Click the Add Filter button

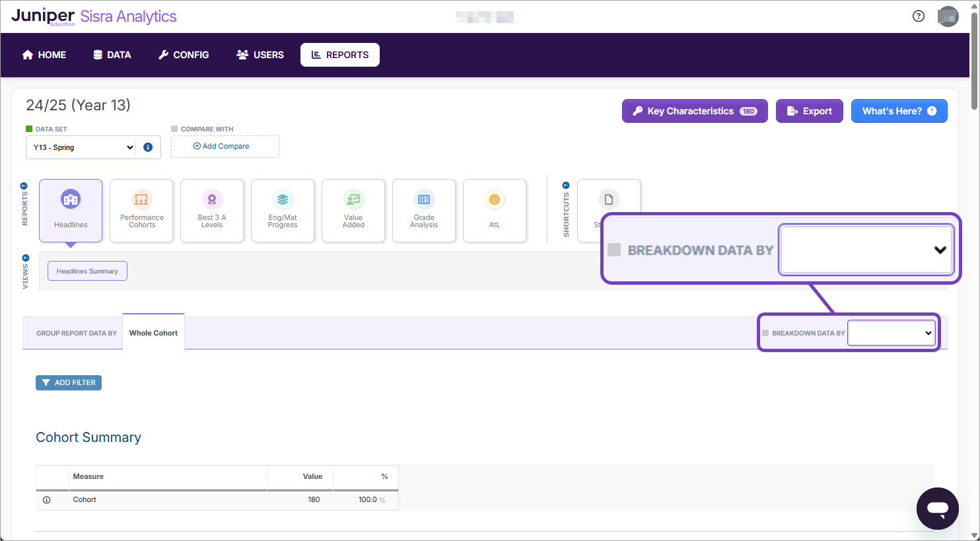click(69, 382)
